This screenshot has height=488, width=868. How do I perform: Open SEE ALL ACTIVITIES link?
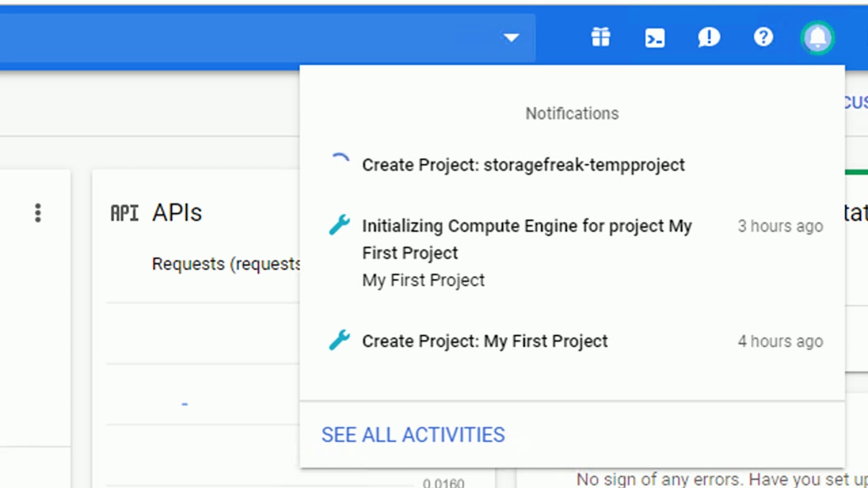pos(413,434)
